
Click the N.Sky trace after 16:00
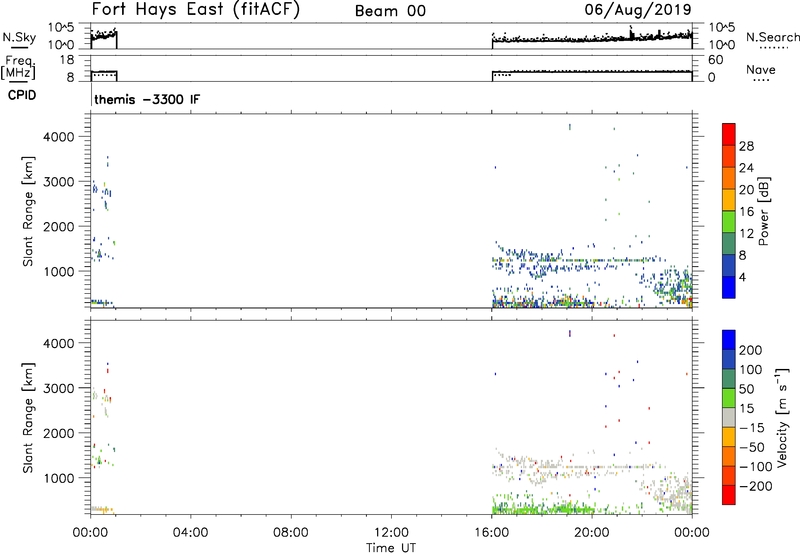592,39
